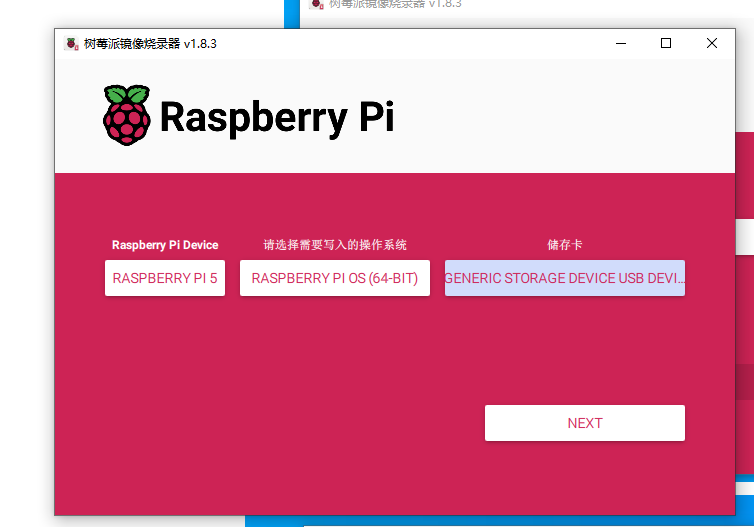Click the '储存卡' label

(565, 245)
